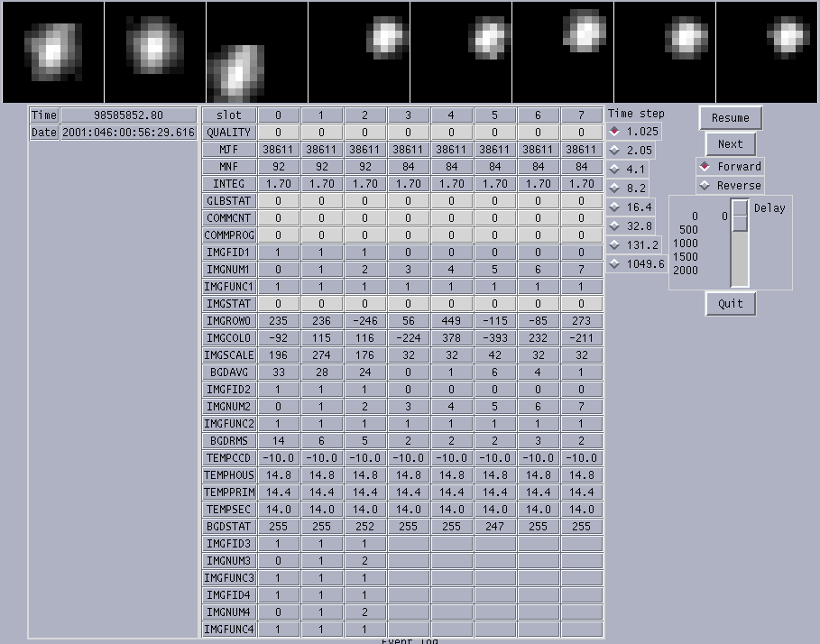The image size is (820, 644).
Task: Select the slot 7 star image
Action: 767,51
